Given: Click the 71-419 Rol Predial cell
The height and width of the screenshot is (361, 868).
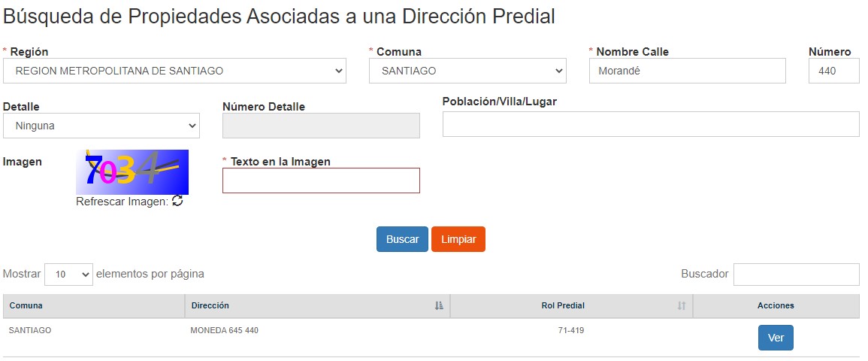Looking at the screenshot, I should [x=570, y=331].
